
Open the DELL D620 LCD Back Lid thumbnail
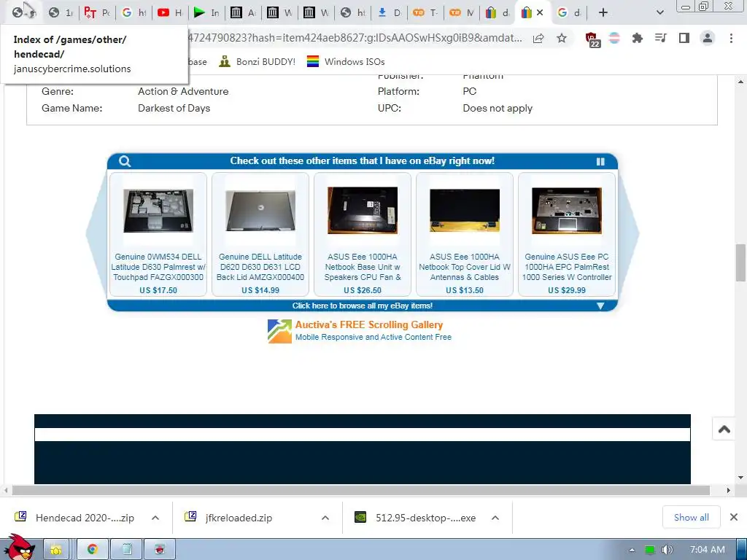[260, 211]
